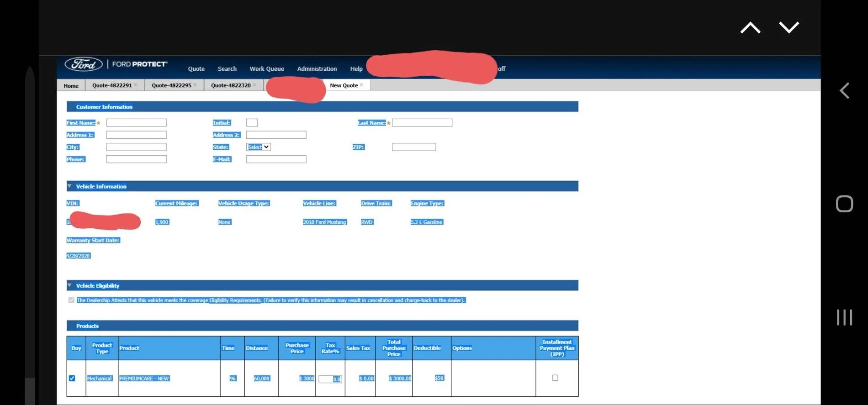
Task: Click the Dealership Attests eligibility checkbox
Action: pos(71,300)
